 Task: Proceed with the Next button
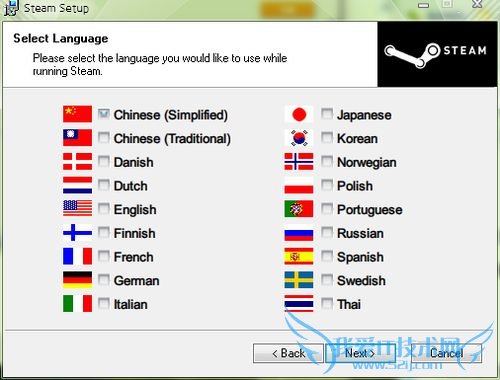360,353
